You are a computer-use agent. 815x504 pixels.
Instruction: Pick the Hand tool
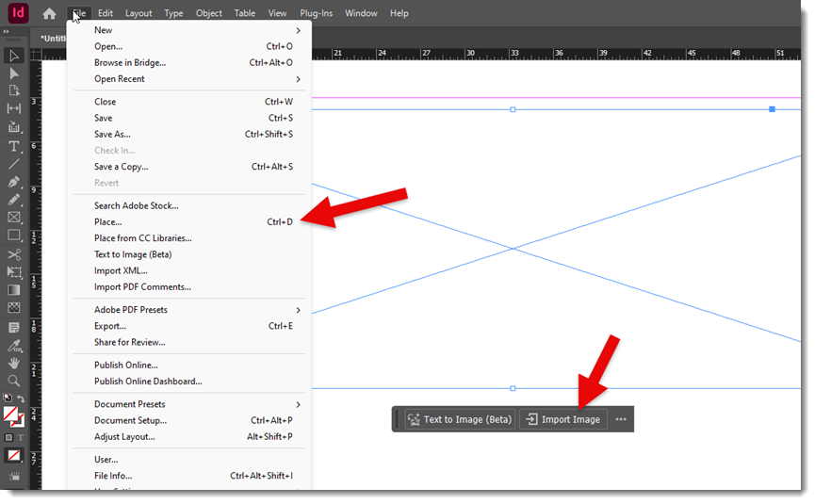point(14,363)
